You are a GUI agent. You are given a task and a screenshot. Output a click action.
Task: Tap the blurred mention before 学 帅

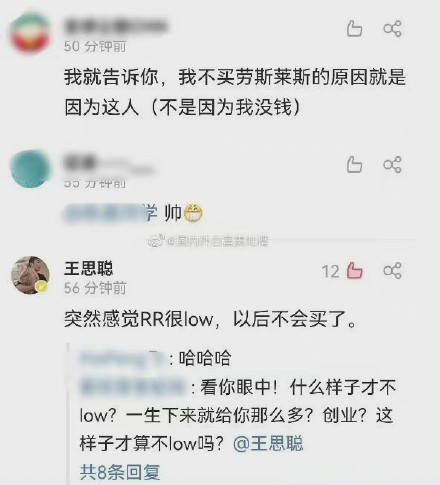[x=104, y=213]
